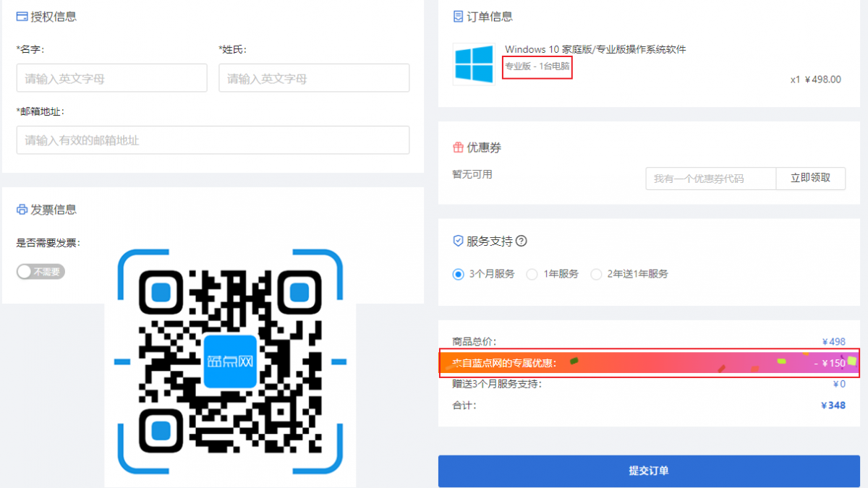This screenshot has height=488, width=868.
Task: Focus the coupon code input box
Action: coord(710,179)
